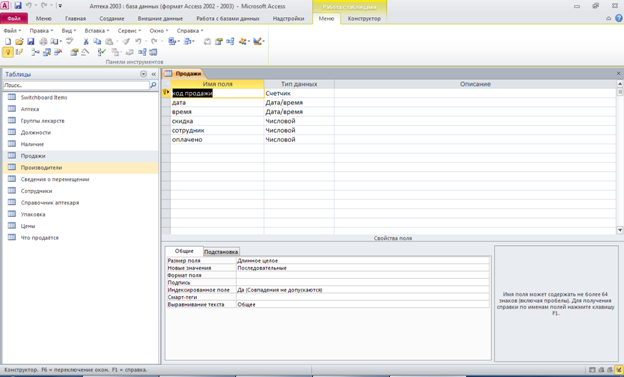Click the Save floppy icon below the Файл menu
The height and width of the screenshot is (377, 624).
click(x=31, y=41)
